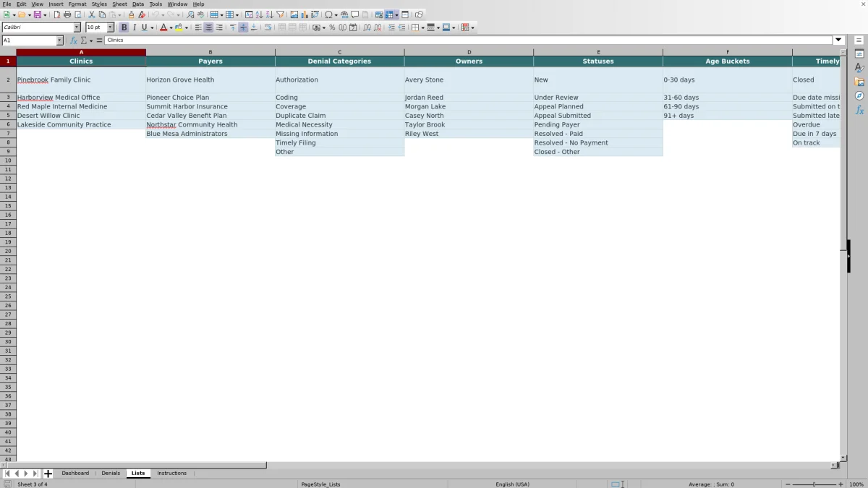
Task: Click the Merge and Center Cells icon
Action: coord(282,27)
